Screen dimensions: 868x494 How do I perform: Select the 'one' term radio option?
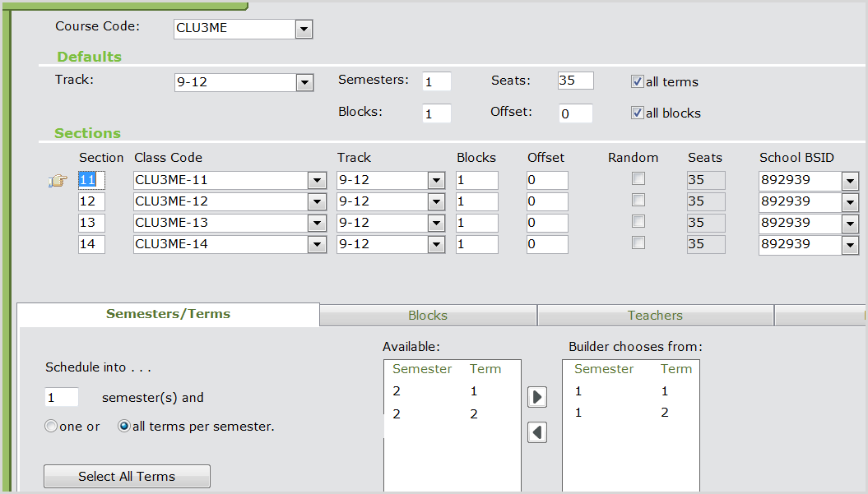coord(52,427)
